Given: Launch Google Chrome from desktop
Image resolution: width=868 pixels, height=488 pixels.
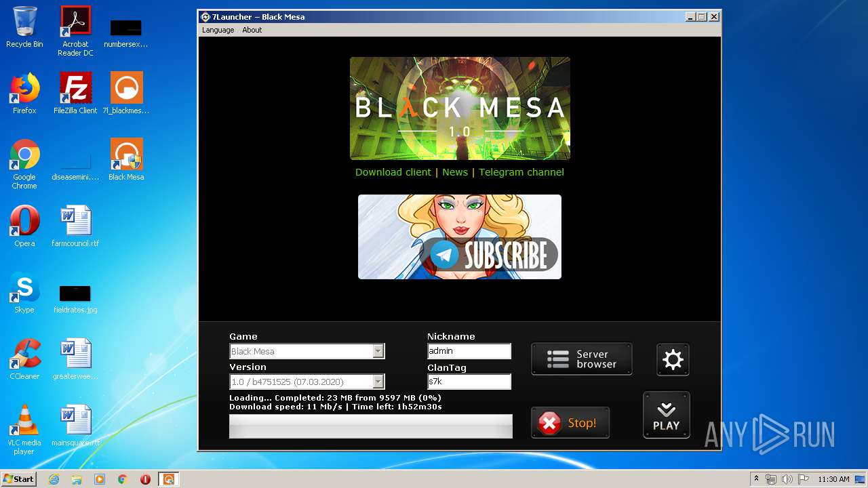Looking at the screenshot, I should click(x=24, y=164).
